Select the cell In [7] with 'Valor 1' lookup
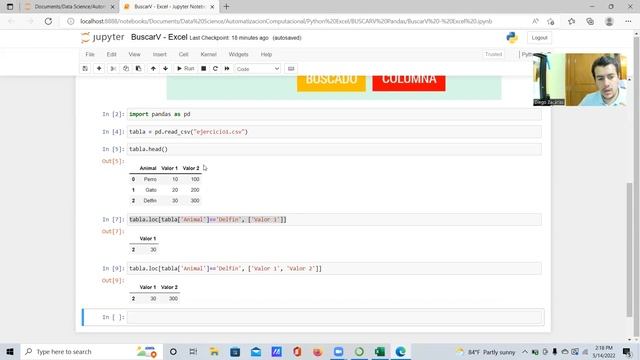Viewport: 640px width, 360px height. 334,220
